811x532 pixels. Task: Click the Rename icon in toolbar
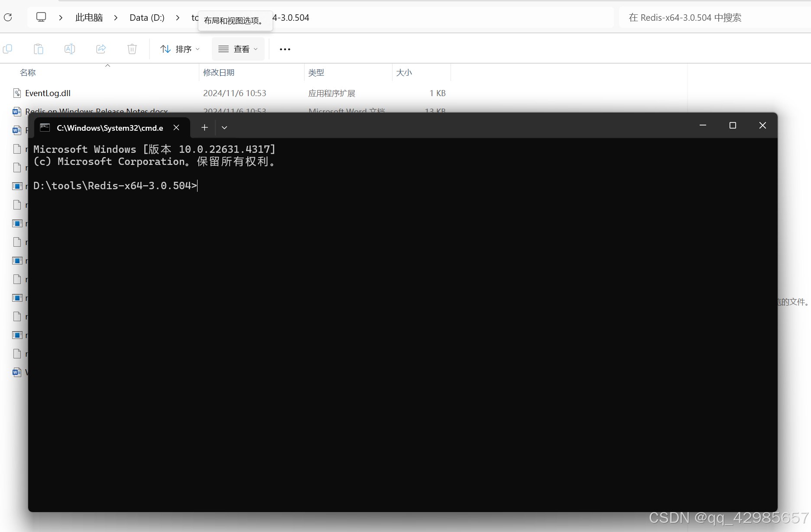70,49
